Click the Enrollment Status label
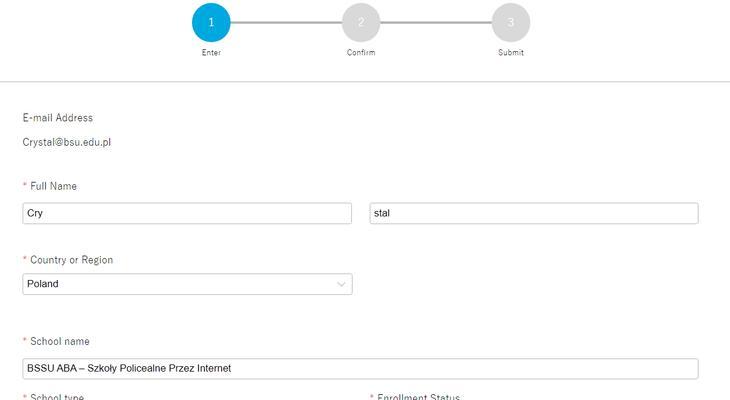This screenshot has height=400, width=730. [418, 397]
